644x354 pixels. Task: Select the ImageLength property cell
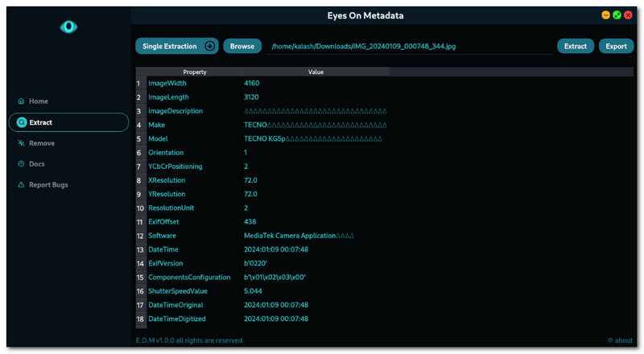click(194, 97)
